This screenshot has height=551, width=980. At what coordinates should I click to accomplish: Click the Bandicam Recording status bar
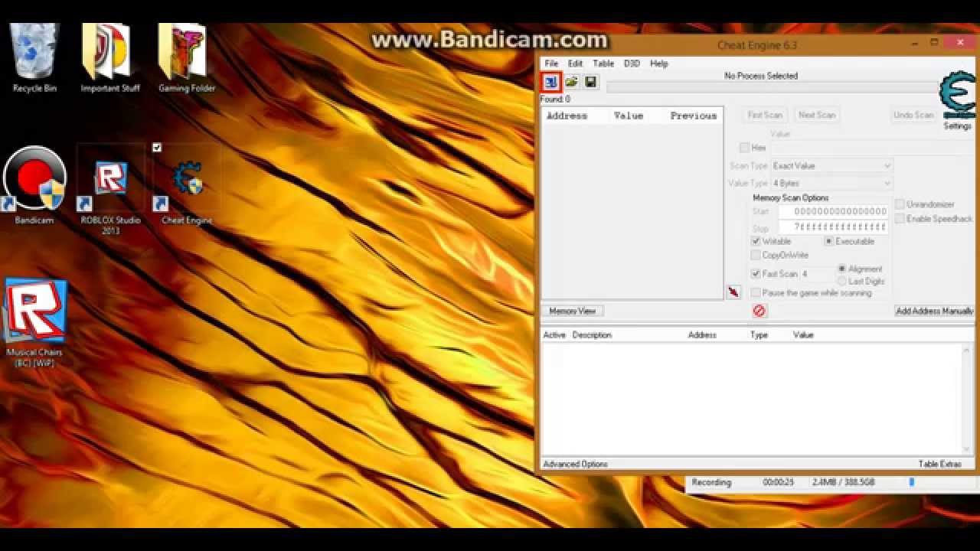tap(831, 483)
